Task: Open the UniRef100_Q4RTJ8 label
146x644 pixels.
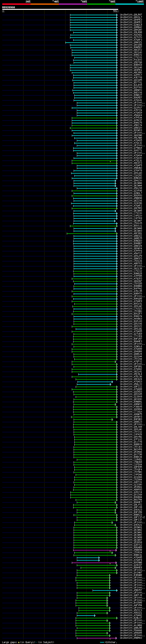Action: [131, 596]
